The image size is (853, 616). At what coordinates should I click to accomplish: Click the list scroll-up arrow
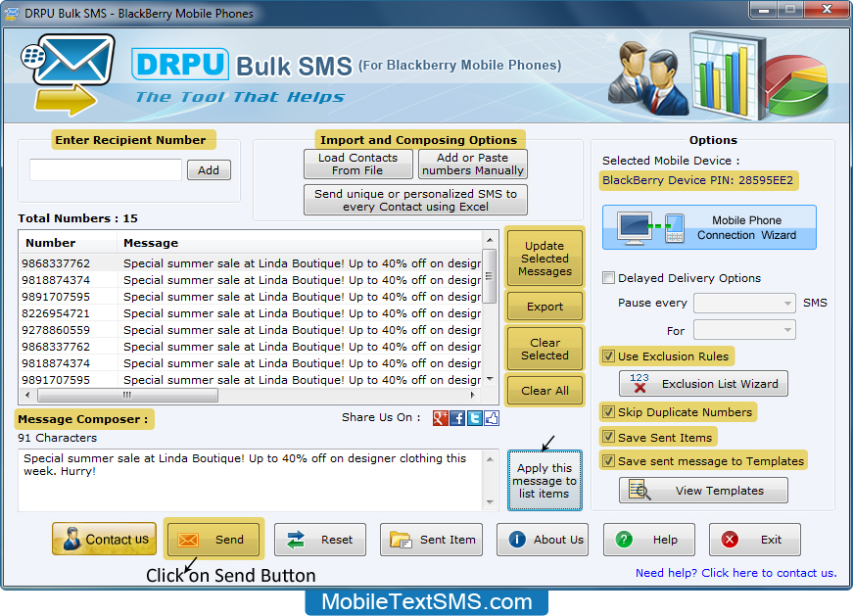pos(490,239)
